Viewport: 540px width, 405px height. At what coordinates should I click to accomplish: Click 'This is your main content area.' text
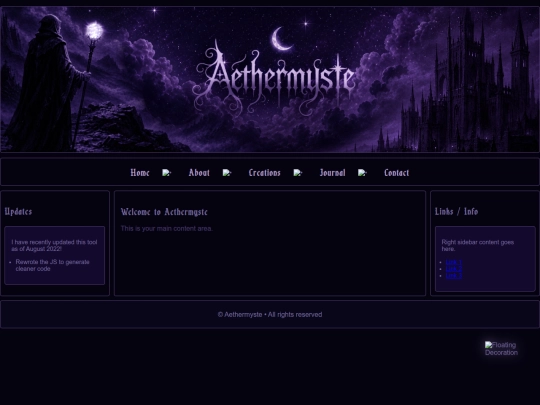(167, 229)
